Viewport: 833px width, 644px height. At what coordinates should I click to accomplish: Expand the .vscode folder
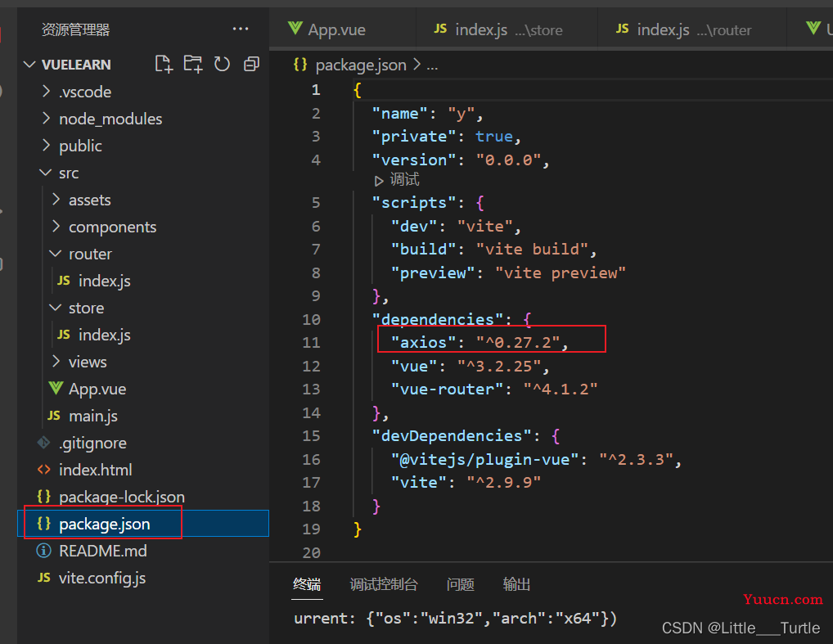point(46,92)
